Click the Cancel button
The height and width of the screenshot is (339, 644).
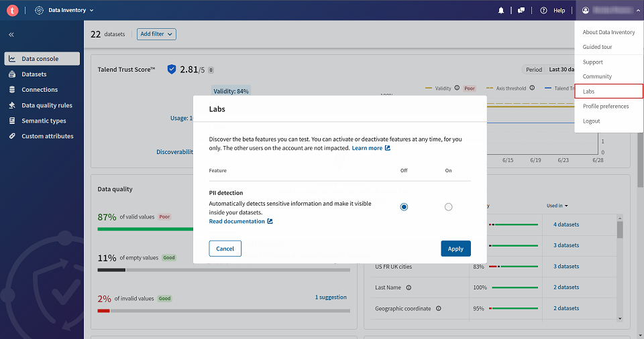click(225, 249)
